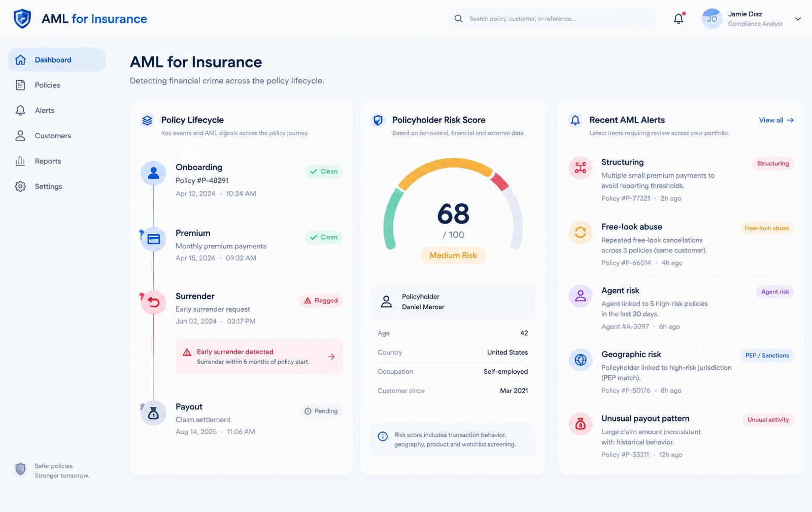Click the footer shield icon beside Safer policies
The width and height of the screenshot is (812, 512).
coord(20,469)
